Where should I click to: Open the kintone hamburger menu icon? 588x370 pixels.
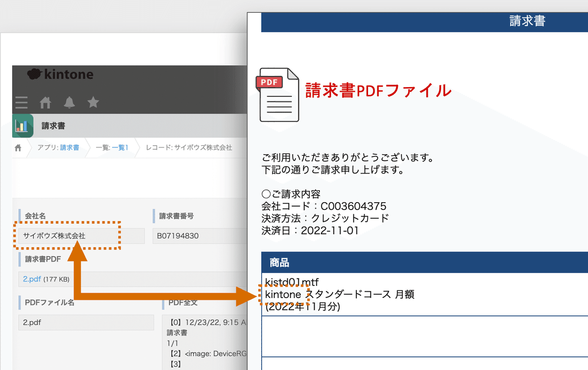[x=21, y=103]
